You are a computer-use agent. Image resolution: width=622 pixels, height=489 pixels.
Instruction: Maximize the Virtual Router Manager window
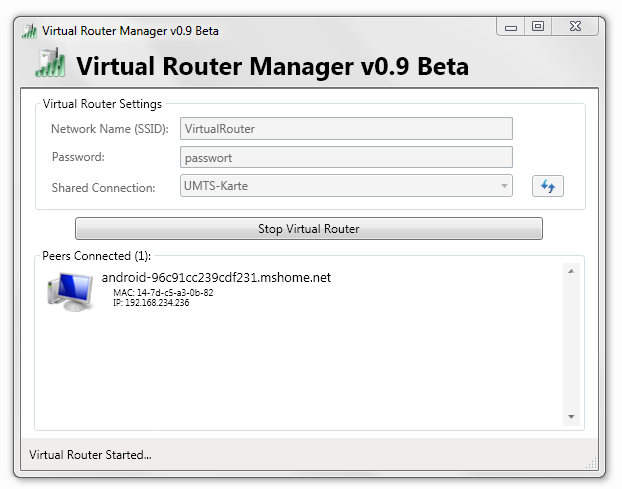pos(538,27)
